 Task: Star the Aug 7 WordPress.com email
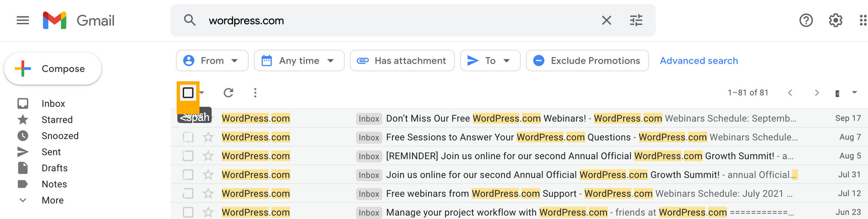208,137
